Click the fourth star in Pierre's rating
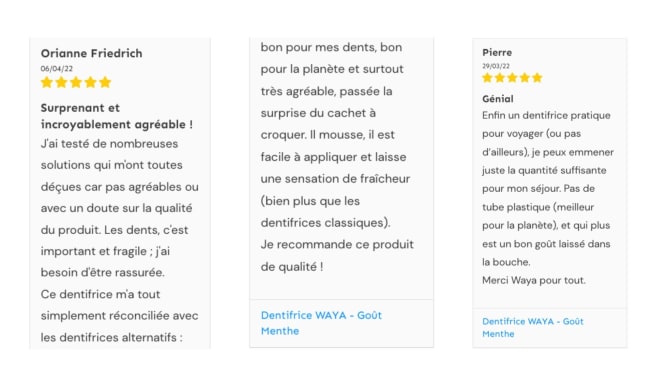Image resolution: width=668 pixels, height=376 pixels. (x=525, y=77)
